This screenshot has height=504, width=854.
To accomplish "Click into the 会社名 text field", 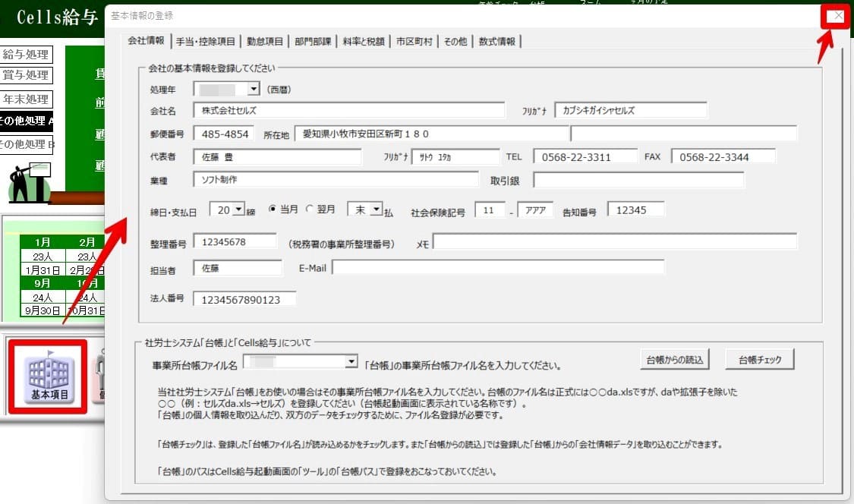I will click(x=348, y=111).
